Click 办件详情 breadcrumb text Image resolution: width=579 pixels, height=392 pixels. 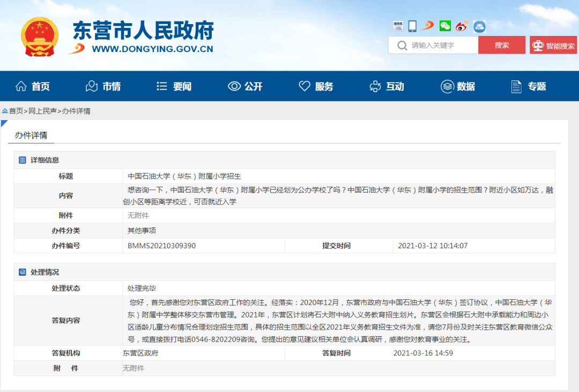76,111
